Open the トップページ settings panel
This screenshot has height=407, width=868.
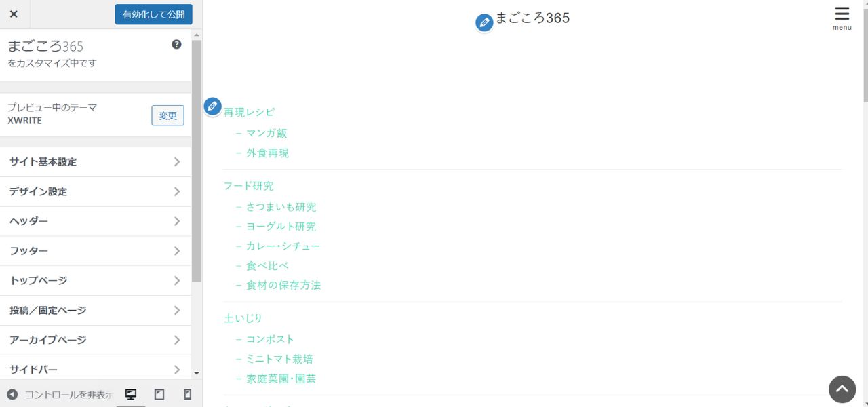pyautogui.click(x=95, y=281)
